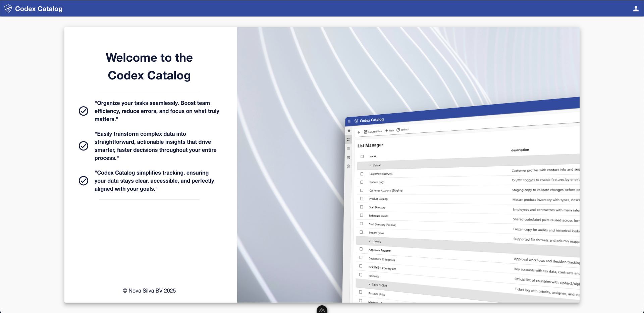Click the "Bussines Units" row in the preview

point(377,294)
